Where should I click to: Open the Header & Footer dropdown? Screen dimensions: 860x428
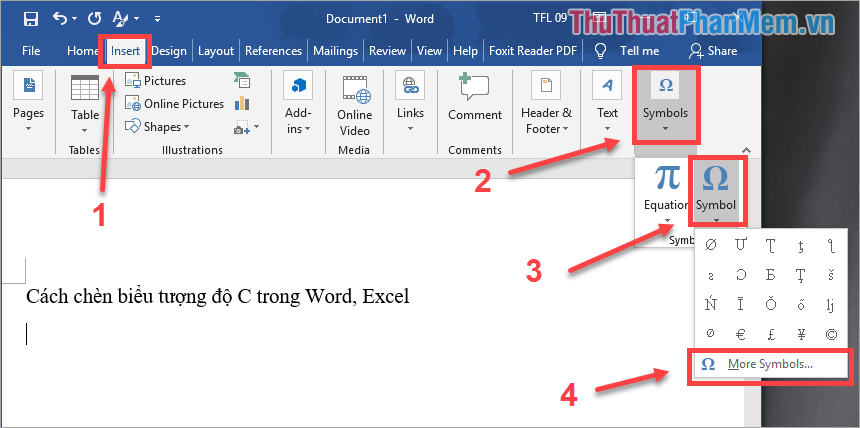pyautogui.click(x=546, y=103)
